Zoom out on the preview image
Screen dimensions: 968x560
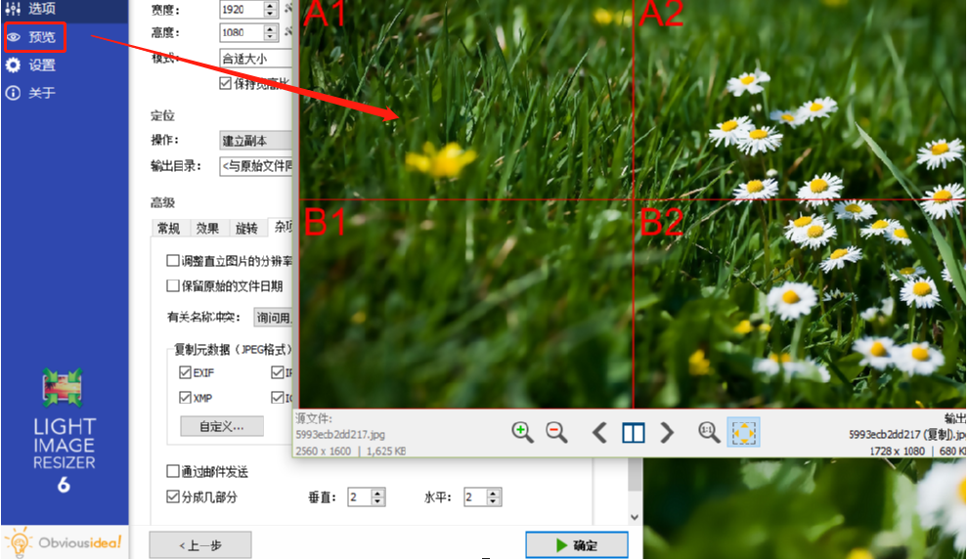tap(556, 432)
